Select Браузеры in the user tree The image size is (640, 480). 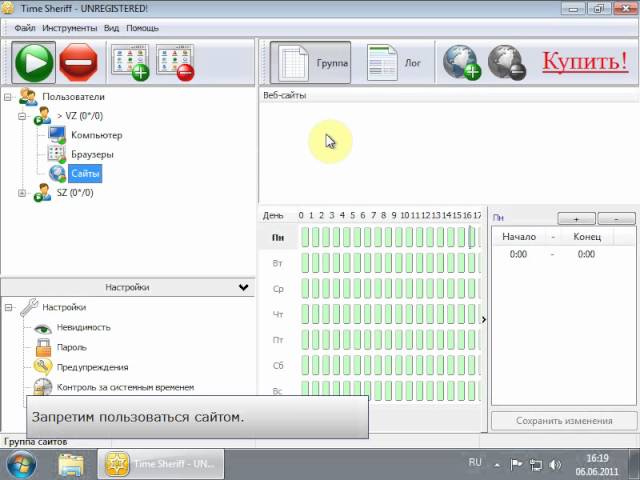(x=92, y=154)
